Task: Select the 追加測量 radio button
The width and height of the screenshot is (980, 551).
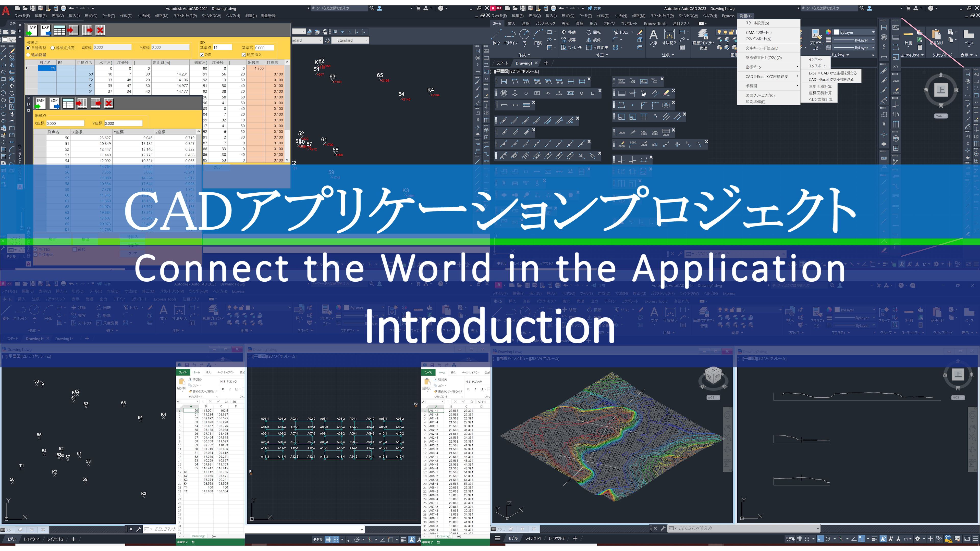Action: [x=28, y=55]
